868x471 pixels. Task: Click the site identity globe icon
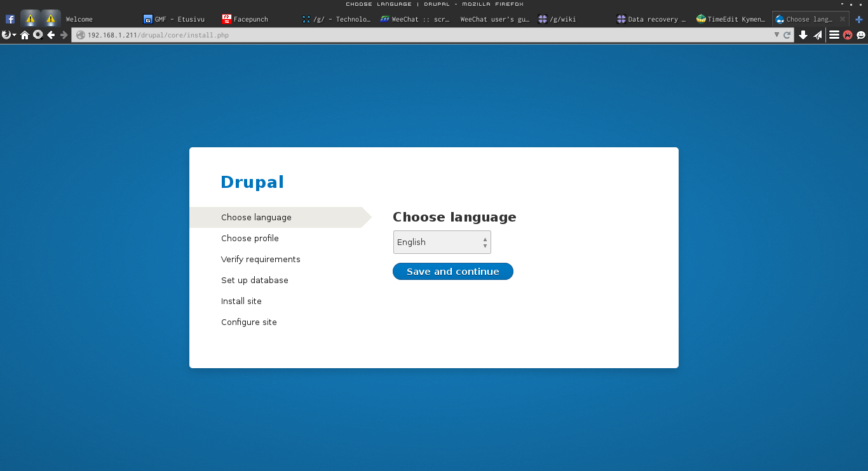81,36
